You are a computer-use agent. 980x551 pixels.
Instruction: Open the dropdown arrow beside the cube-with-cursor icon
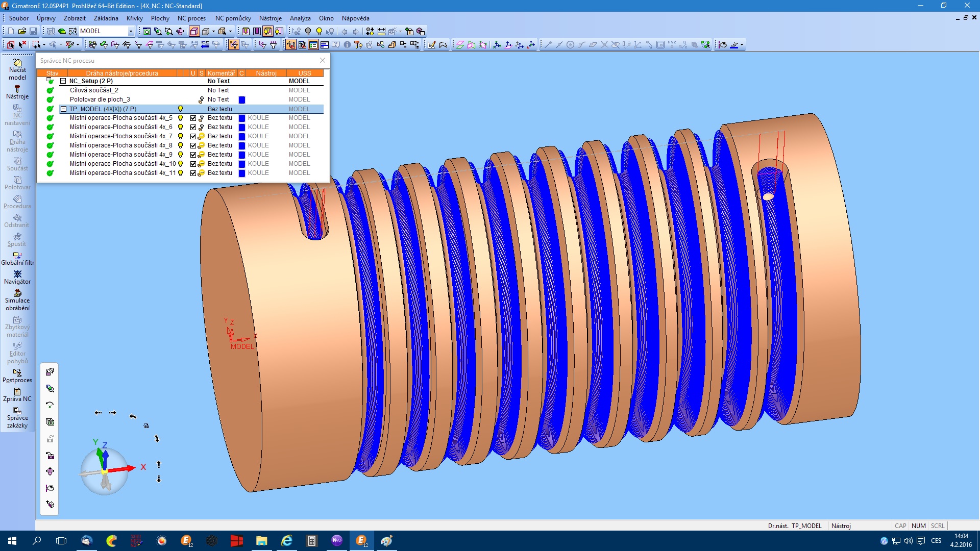click(230, 31)
